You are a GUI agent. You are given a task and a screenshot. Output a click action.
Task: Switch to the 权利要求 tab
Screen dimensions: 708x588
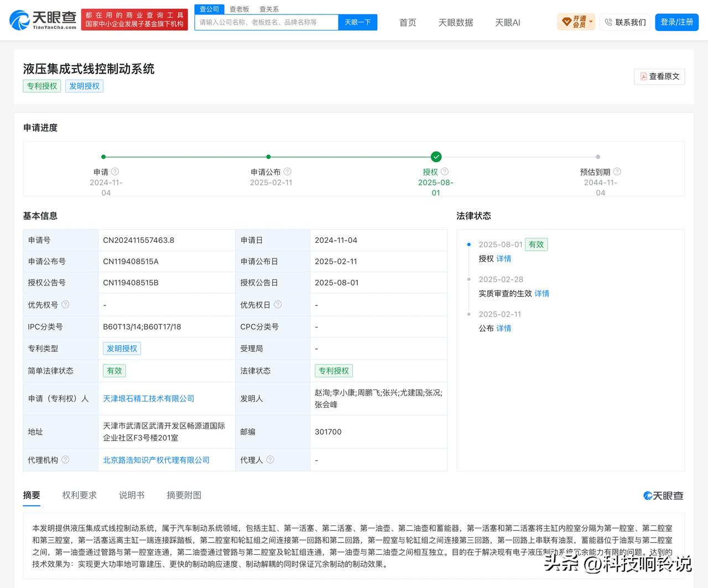(x=79, y=495)
